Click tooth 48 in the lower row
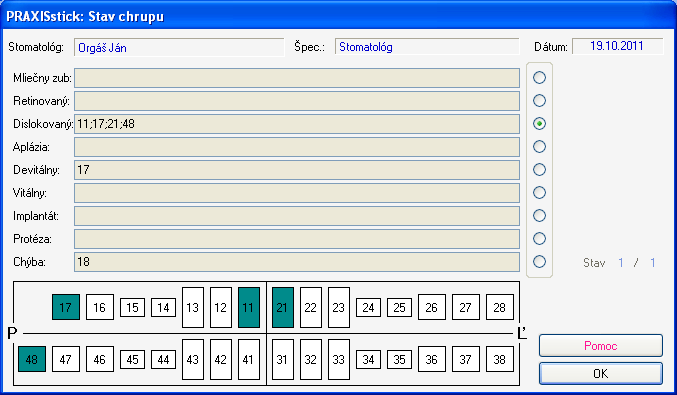The width and height of the screenshot is (677, 395). coord(32,359)
